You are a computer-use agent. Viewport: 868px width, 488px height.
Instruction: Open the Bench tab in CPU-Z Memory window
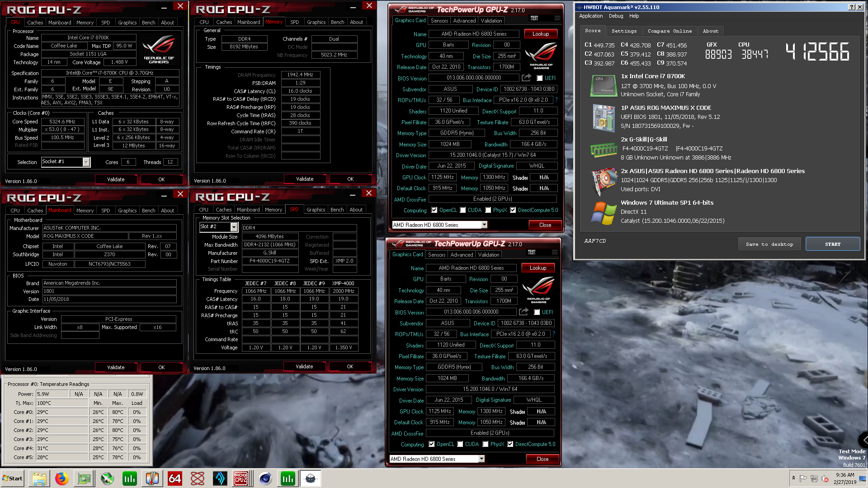(x=337, y=22)
